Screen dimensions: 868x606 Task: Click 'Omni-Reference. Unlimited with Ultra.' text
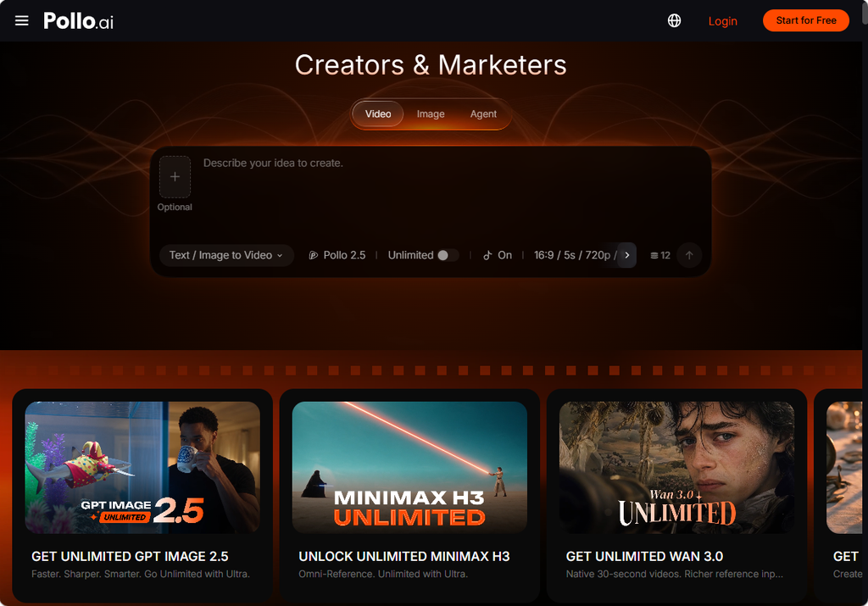383,574
